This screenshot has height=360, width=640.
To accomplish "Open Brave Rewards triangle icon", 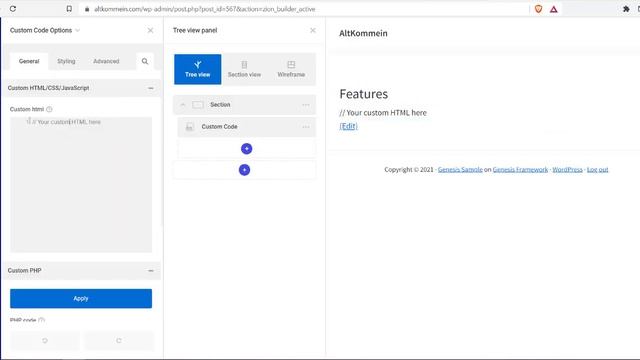I will (x=553, y=9).
